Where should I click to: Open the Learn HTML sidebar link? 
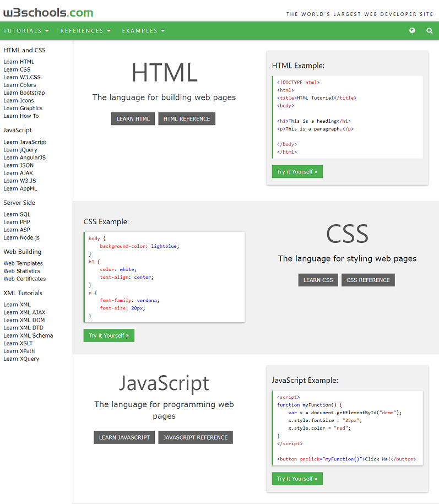[19, 62]
